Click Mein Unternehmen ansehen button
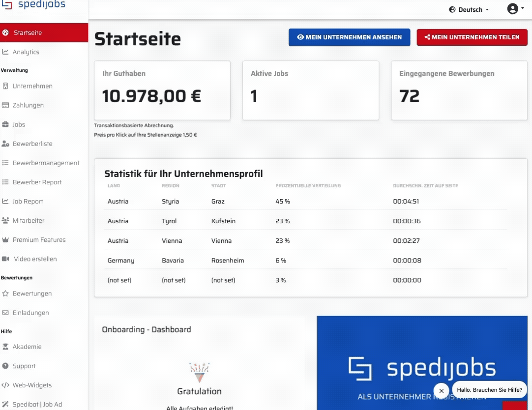 pyautogui.click(x=349, y=37)
